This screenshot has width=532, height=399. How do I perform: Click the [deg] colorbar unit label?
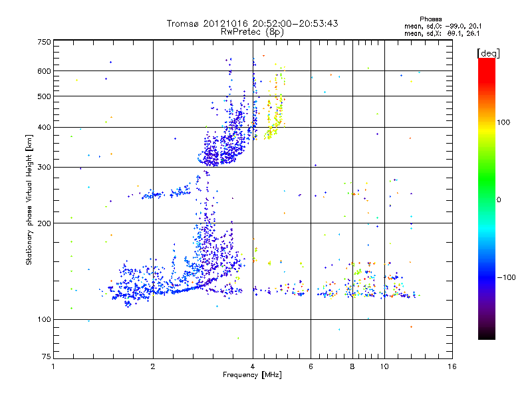488,54
